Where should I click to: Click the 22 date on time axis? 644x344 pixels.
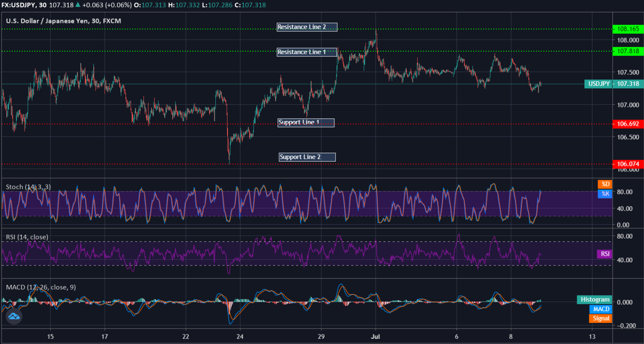pyautogui.click(x=186, y=336)
